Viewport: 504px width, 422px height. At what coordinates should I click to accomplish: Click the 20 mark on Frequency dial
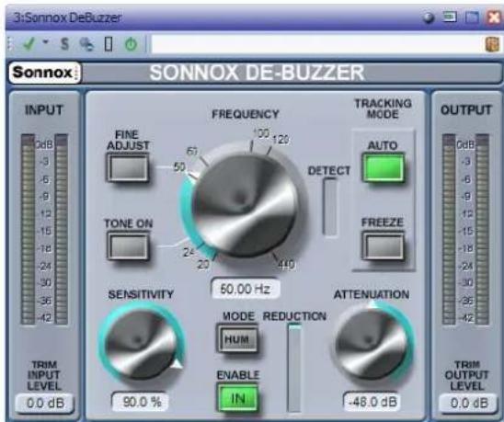pos(203,265)
